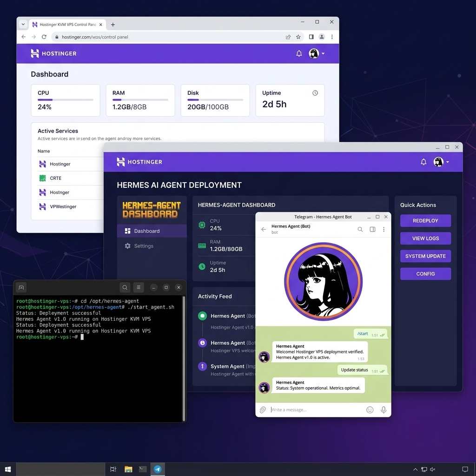The image size is (476, 476).
Task: Click the green RAM module icon
Action: pyautogui.click(x=202, y=245)
